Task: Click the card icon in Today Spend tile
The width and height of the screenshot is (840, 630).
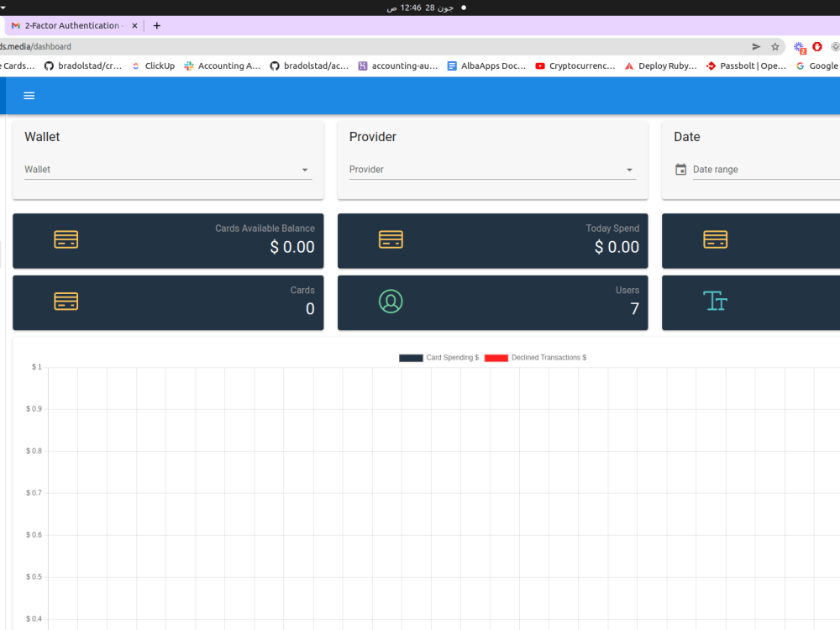Action: click(391, 239)
